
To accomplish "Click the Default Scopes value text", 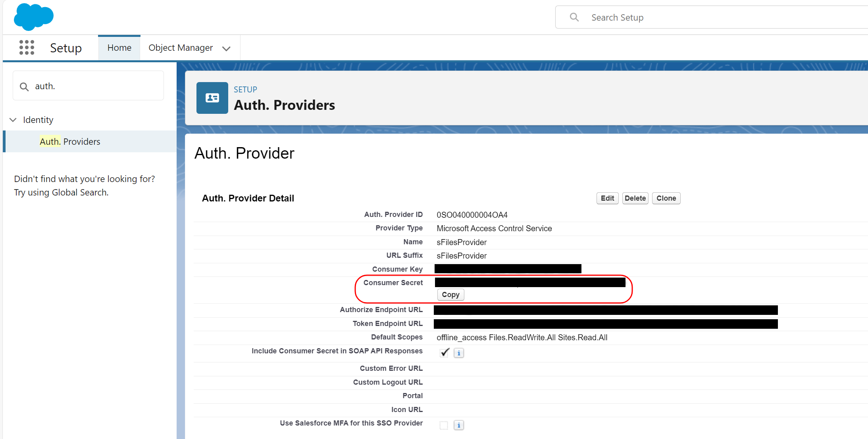I will pos(522,337).
